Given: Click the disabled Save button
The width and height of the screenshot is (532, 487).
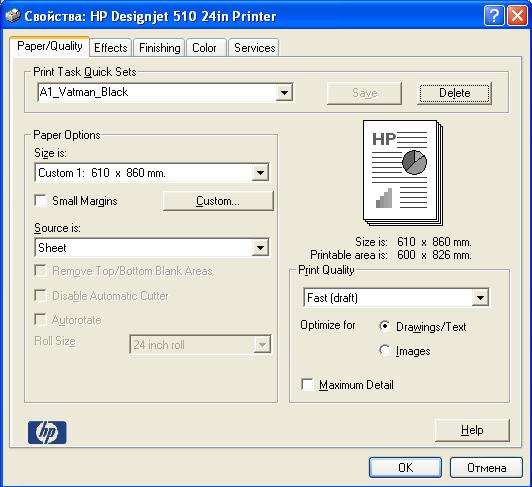Looking at the screenshot, I should (x=364, y=93).
